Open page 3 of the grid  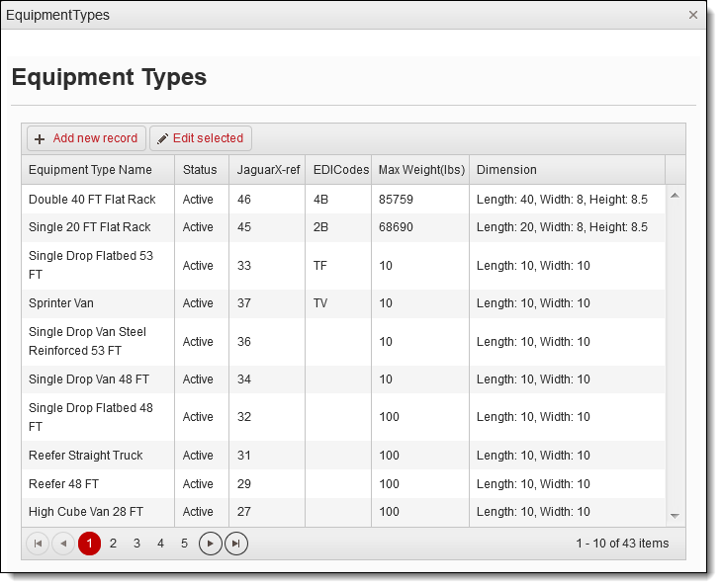coord(136,544)
